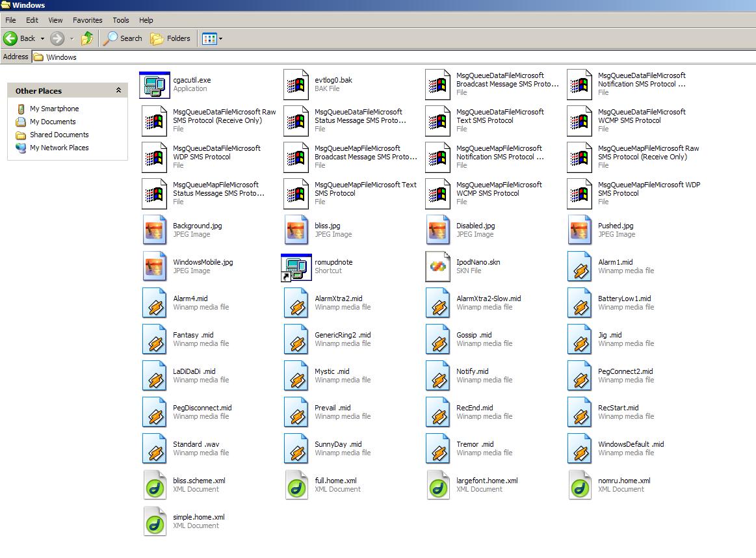Screen dimensions: 756x558
Task: Open My Network Places link
Action: click(x=59, y=148)
